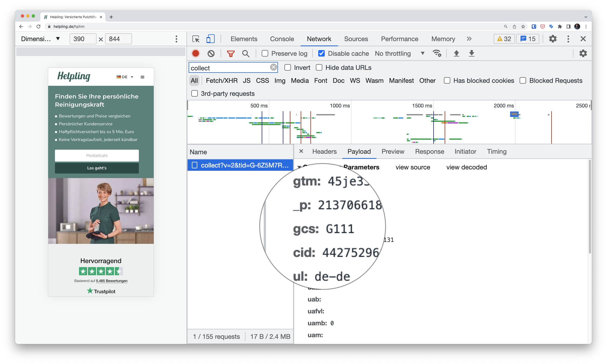Open the No throttling dropdown

point(399,54)
